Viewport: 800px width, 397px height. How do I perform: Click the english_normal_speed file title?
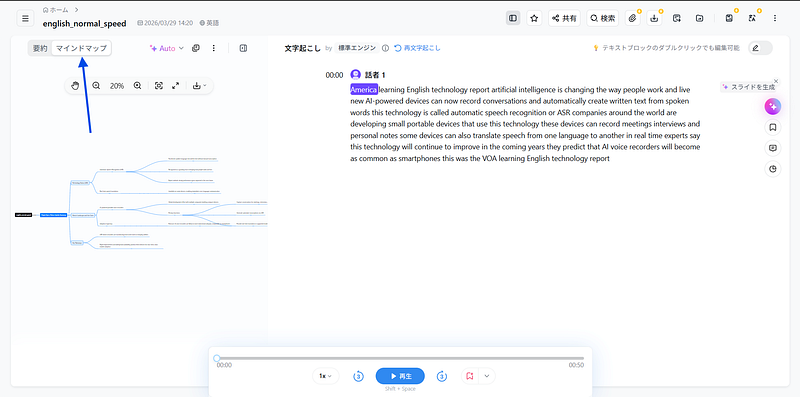point(84,23)
